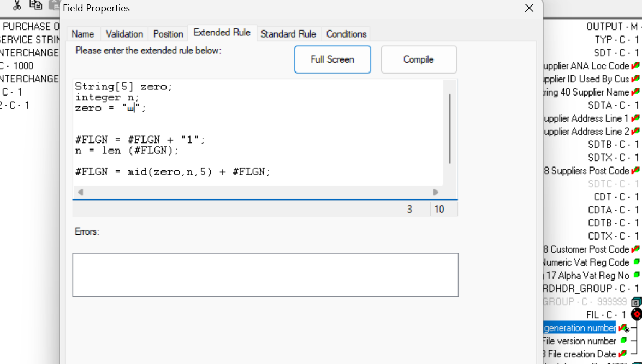
Task: Click the Alpha Vat Reg No green icon
Action: 636,275
